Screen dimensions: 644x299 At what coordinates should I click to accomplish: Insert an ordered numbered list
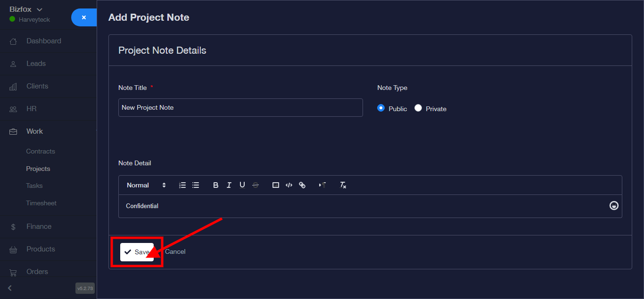[x=182, y=185]
